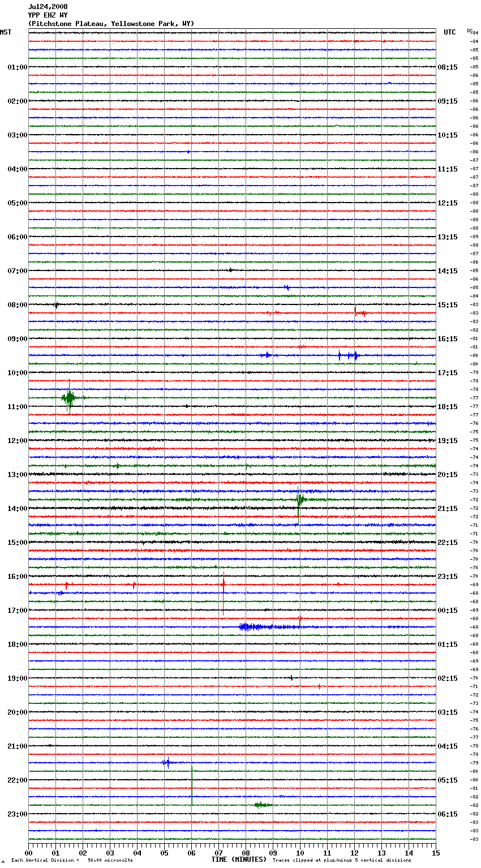The height and width of the screenshot is (868, 481).
Task: Click the blue double burst at 09:30 MST
Action: (x=348, y=355)
